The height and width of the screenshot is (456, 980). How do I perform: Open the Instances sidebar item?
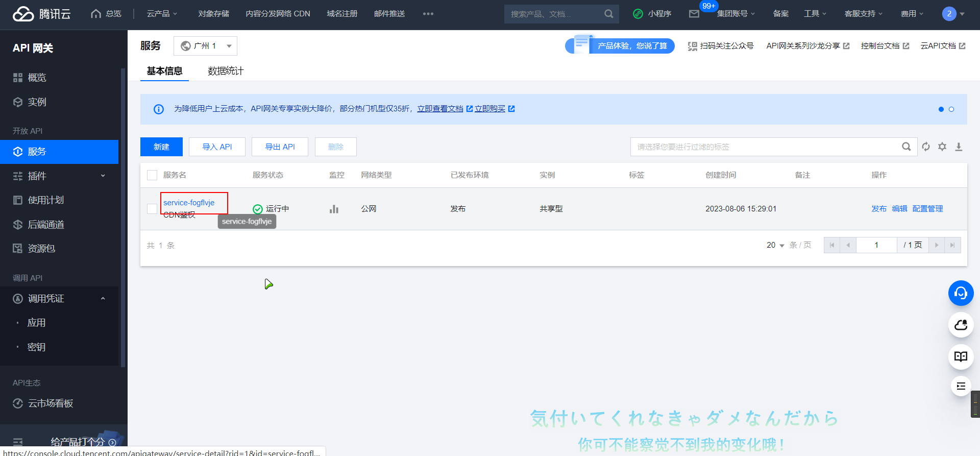pos(37,102)
